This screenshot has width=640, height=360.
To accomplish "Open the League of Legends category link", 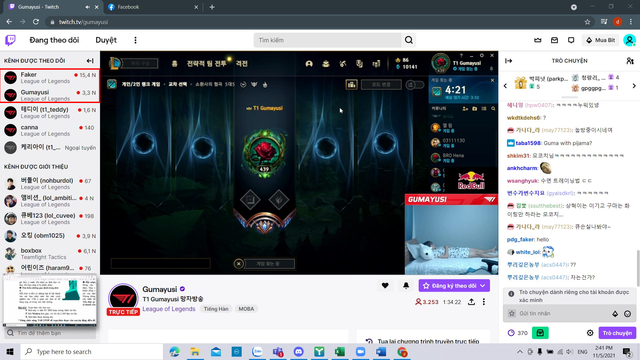I will pos(169,309).
